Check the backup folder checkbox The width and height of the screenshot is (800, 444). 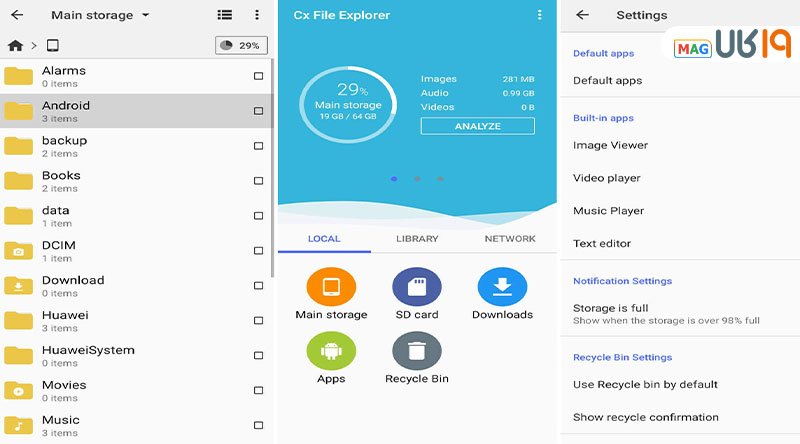(x=259, y=146)
